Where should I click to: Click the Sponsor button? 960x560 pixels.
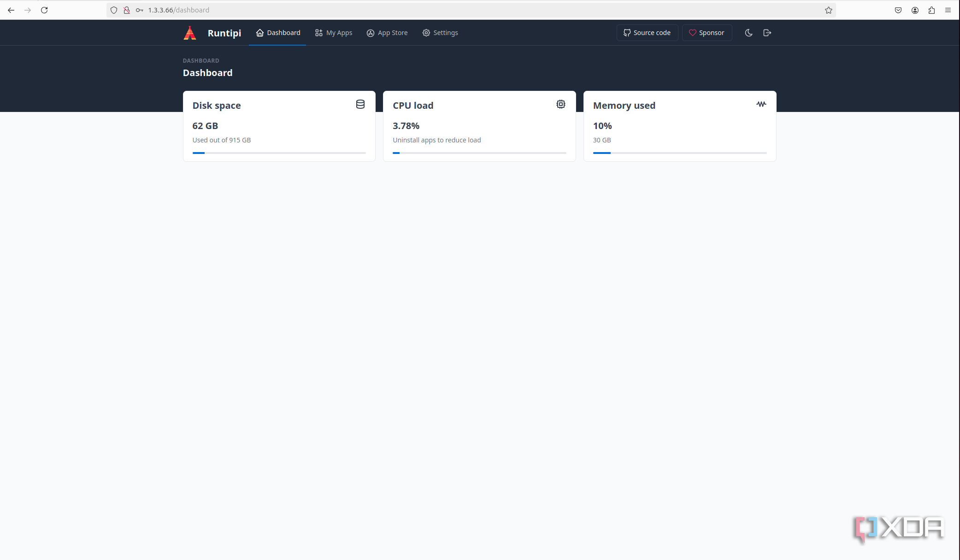(x=707, y=33)
